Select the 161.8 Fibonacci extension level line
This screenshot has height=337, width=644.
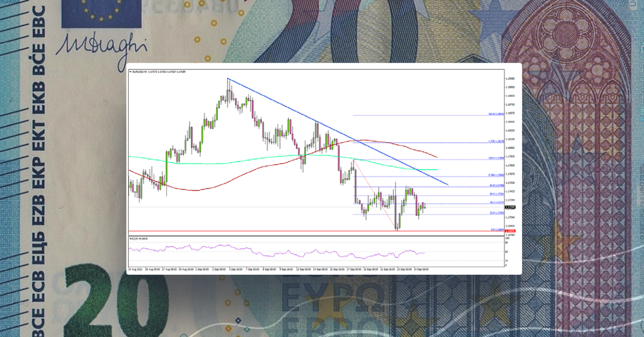tap(419, 115)
